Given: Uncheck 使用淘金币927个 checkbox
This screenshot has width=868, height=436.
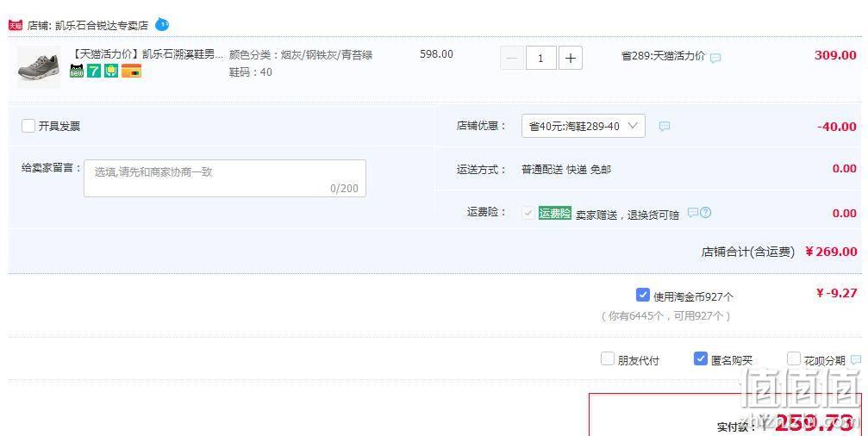Looking at the screenshot, I should tap(643, 295).
